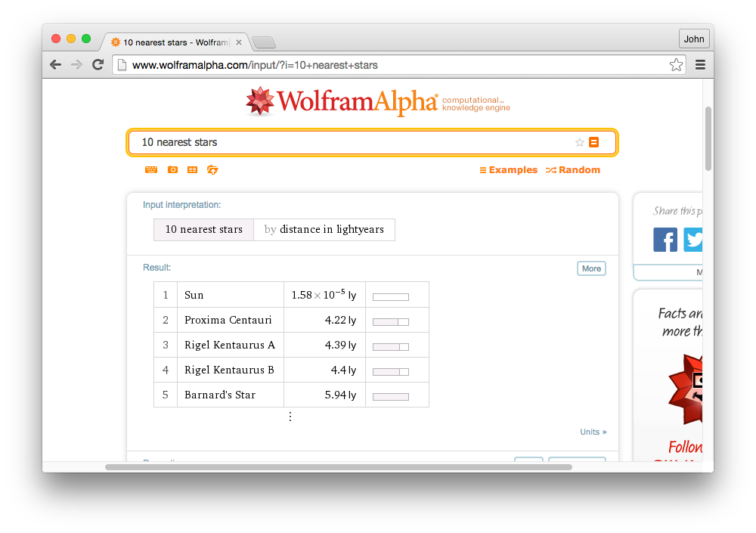Open Chrome hamburger menu
Image resolution: width=756 pixels, height=533 pixels.
click(x=700, y=64)
